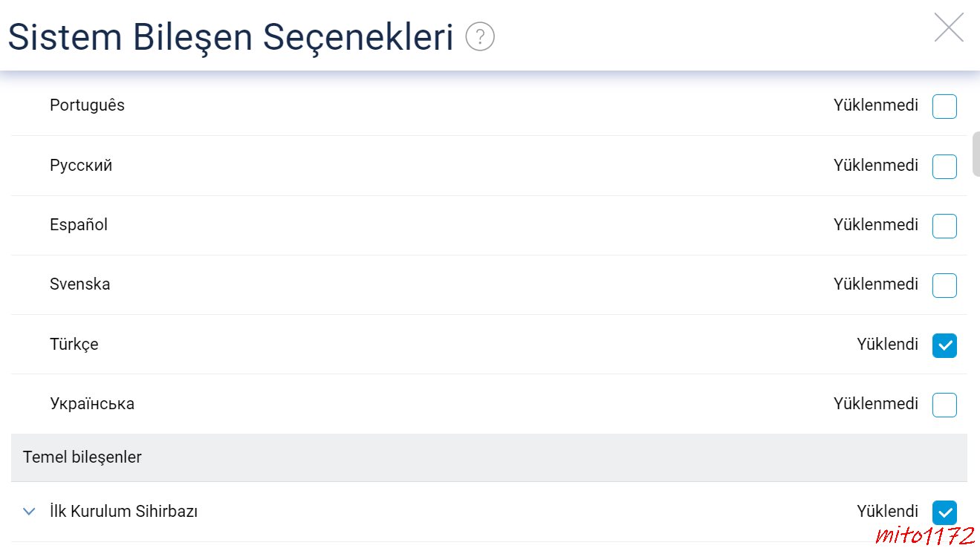Check the Русский language checkbox
The height and width of the screenshot is (554, 980).
click(944, 166)
